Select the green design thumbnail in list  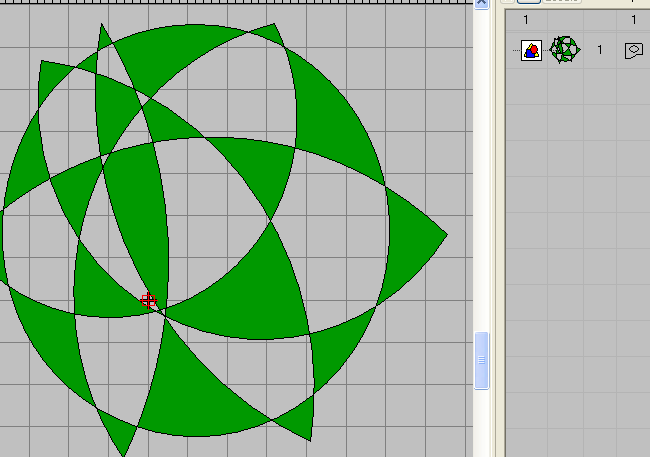click(566, 50)
